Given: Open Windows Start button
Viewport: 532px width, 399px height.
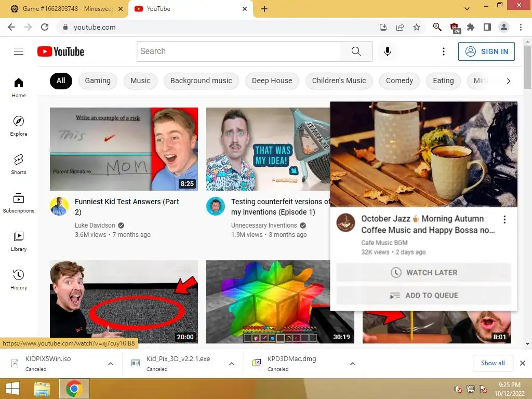Looking at the screenshot, I should point(12,389).
